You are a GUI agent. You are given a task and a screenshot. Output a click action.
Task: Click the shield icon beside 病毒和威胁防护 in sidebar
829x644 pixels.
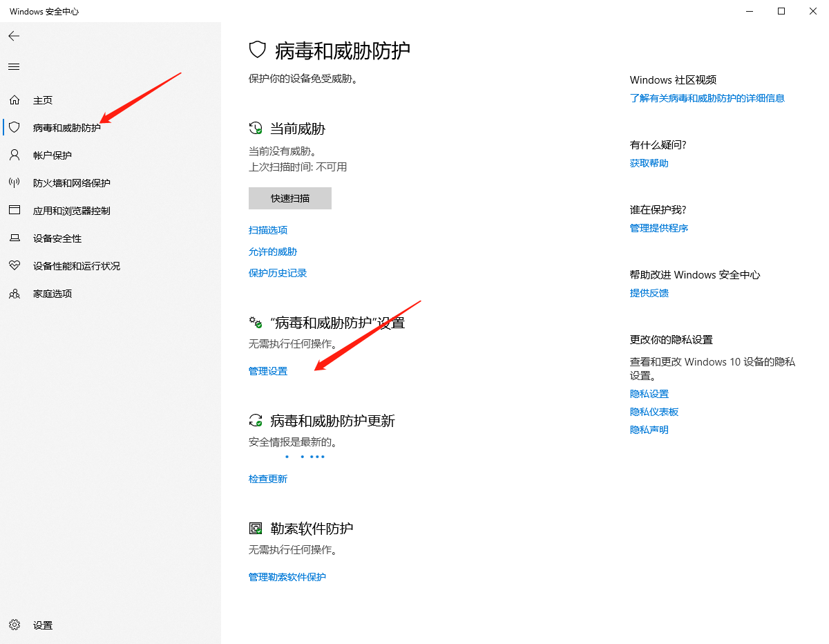tap(15, 128)
